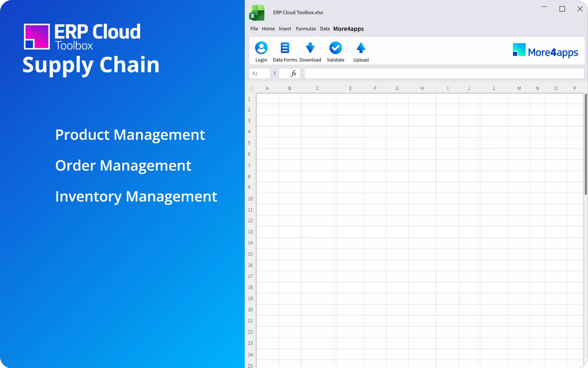Select row 10 header
Image resolution: width=588 pixels, height=368 pixels.
[x=250, y=199]
